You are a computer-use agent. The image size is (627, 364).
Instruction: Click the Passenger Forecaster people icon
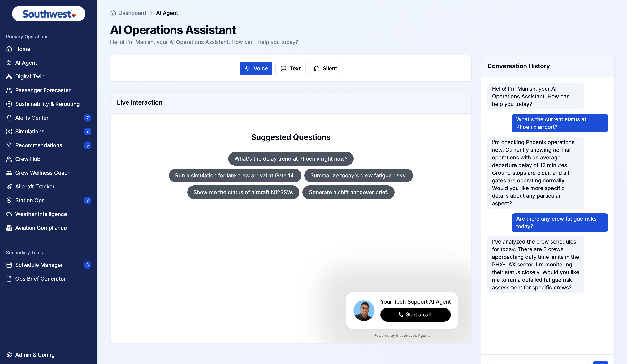[x=9, y=90]
